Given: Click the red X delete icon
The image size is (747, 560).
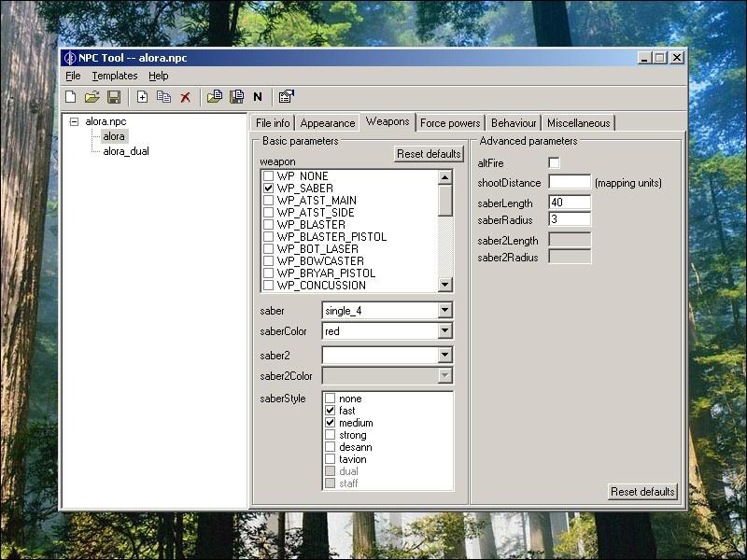Looking at the screenshot, I should tap(186, 97).
